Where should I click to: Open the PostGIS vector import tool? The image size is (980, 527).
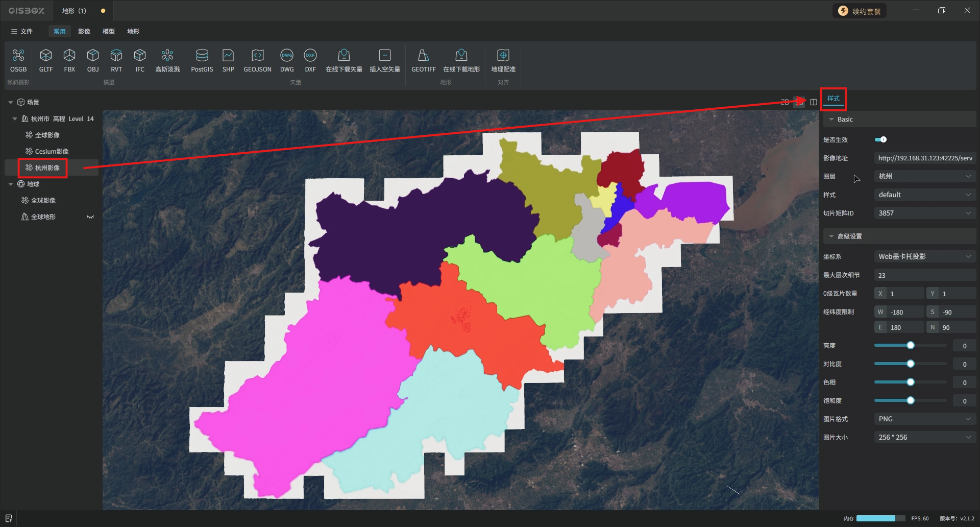click(x=202, y=55)
